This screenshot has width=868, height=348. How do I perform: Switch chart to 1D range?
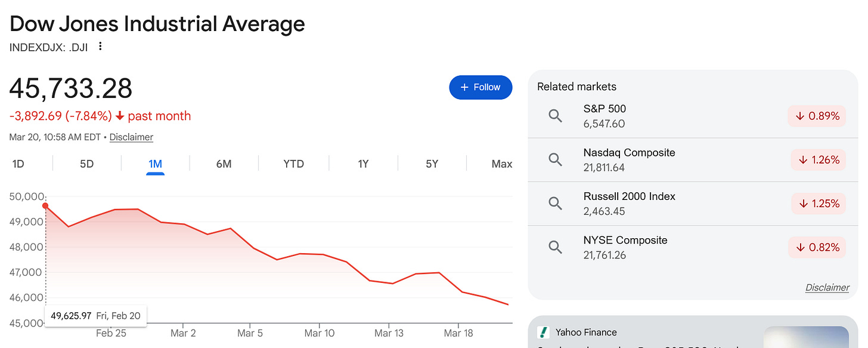coord(18,164)
